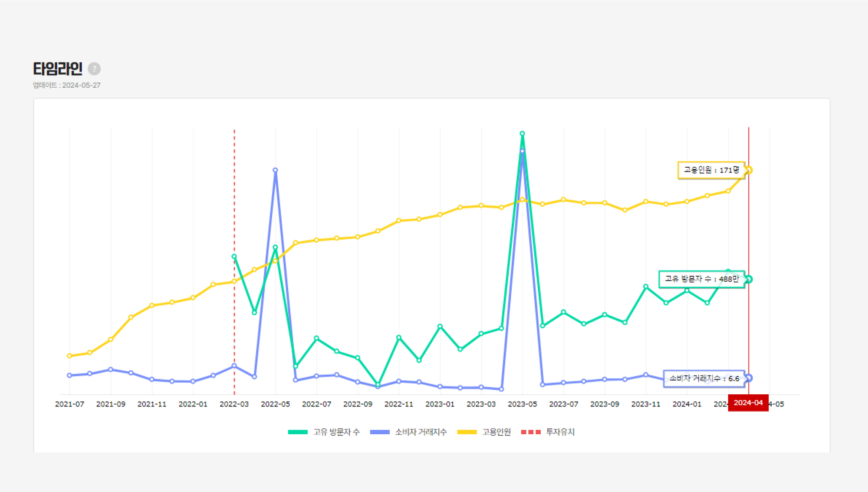Click the 2022-07 axis label
868x492 pixels.
point(316,404)
